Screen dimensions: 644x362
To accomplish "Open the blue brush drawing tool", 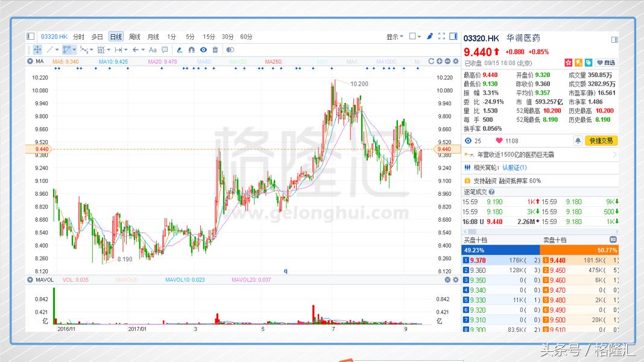I will coord(429,36).
